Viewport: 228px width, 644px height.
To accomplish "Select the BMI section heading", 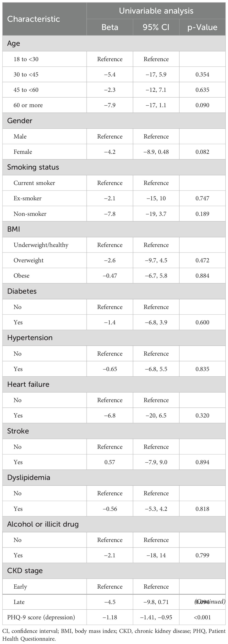I will (14, 229).
